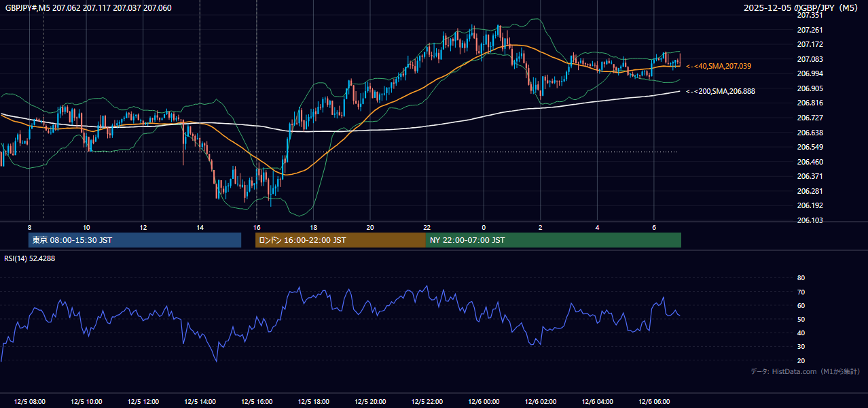Click price axis value 206.460

pyautogui.click(x=810, y=162)
